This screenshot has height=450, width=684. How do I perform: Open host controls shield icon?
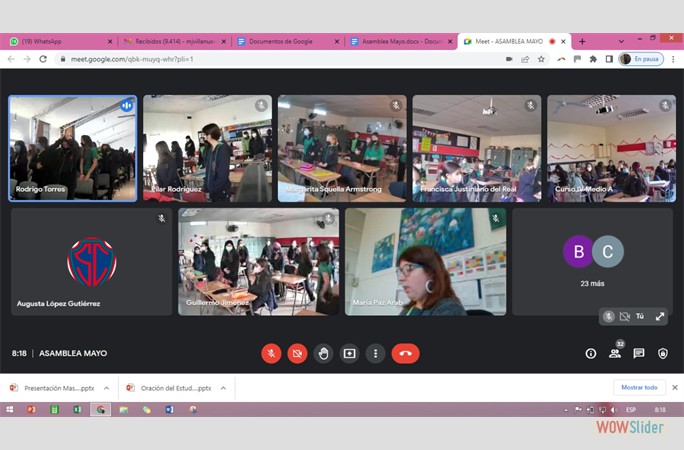[663, 353]
